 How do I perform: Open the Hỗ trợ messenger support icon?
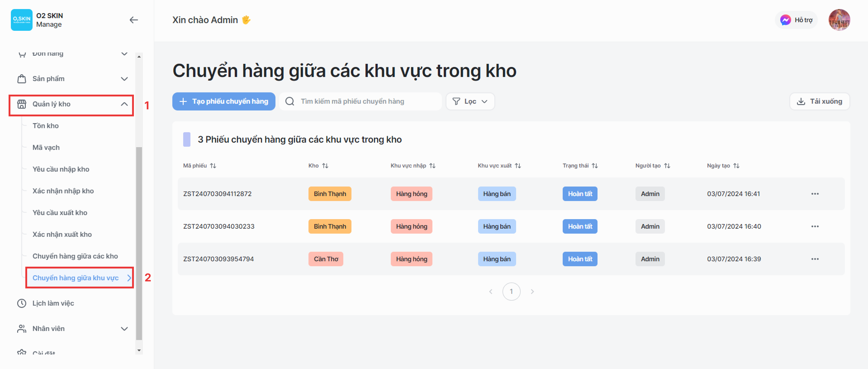click(x=785, y=20)
